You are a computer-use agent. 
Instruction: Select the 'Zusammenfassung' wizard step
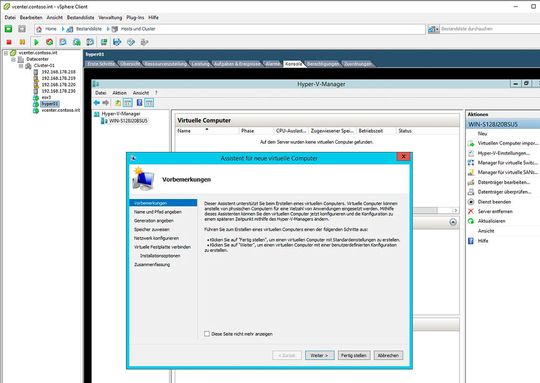[152, 265]
